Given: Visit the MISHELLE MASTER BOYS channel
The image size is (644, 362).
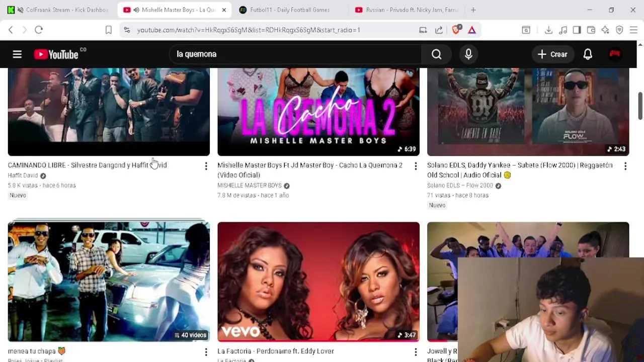Looking at the screenshot, I should pyautogui.click(x=249, y=186).
